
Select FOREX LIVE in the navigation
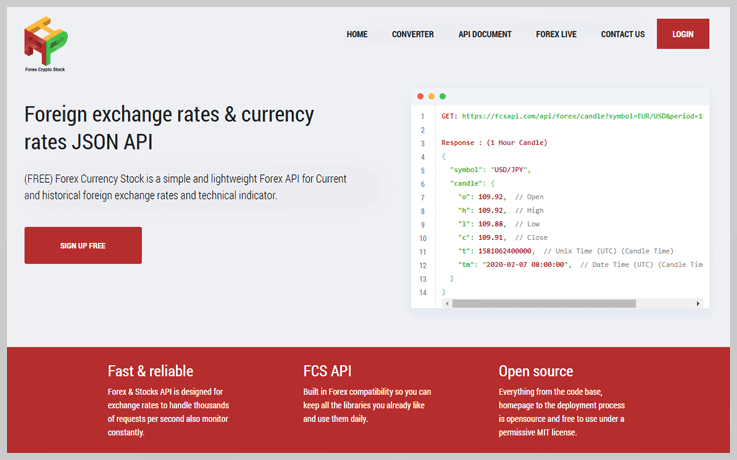click(x=556, y=34)
